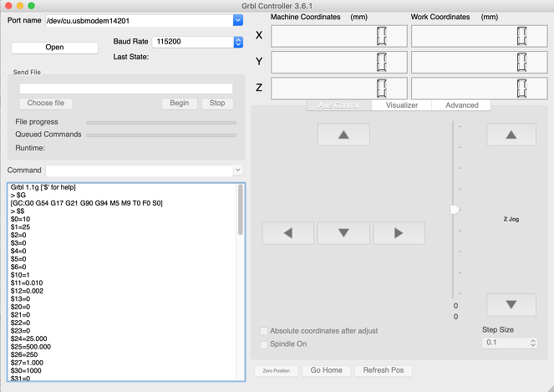554x392 pixels.
Task: Click the Z machine coordinate display
Action: click(x=338, y=89)
